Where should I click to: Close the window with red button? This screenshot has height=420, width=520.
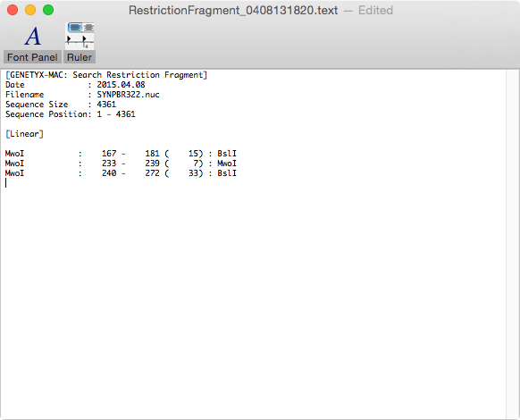13,10
